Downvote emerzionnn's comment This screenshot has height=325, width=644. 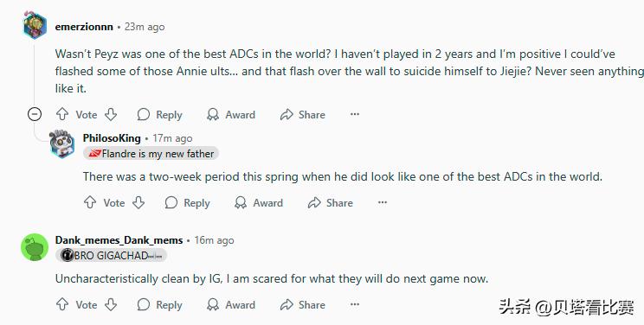(111, 114)
